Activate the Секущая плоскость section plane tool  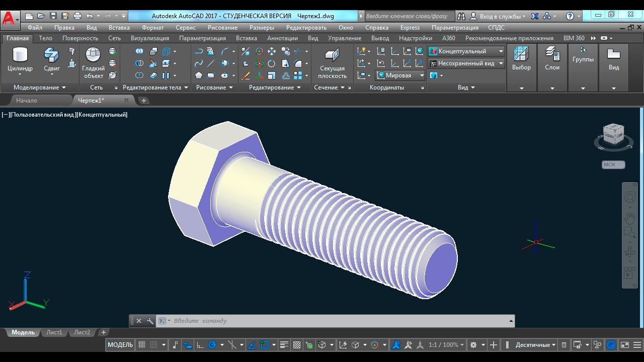pyautogui.click(x=332, y=63)
